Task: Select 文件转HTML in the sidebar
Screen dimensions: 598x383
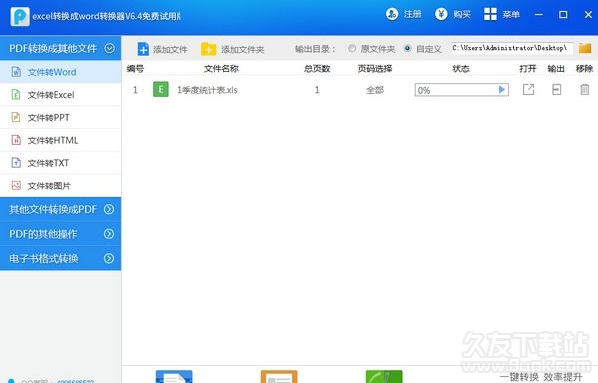Action: (61, 140)
